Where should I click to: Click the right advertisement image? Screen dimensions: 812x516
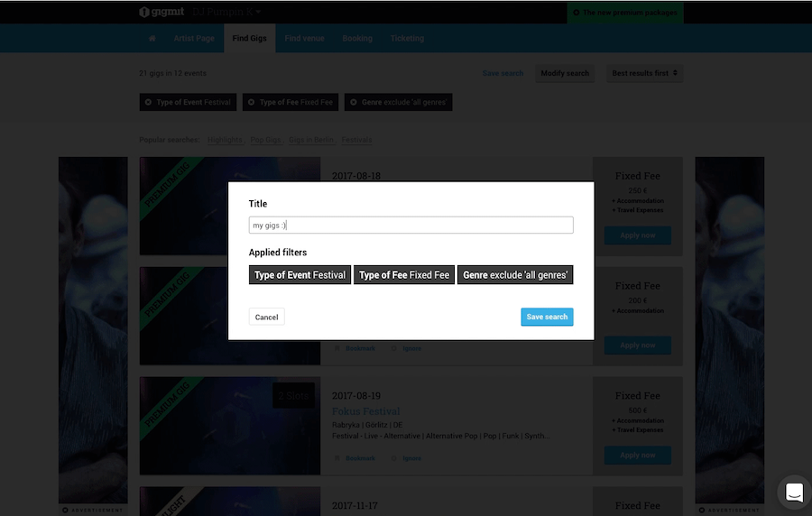point(730,330)
